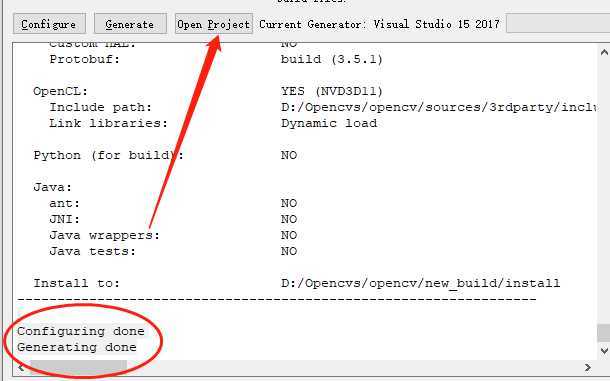The image size is (610, 381).
Task: Click the 'JNI:' output label
Action: click(x=65, y=219)
